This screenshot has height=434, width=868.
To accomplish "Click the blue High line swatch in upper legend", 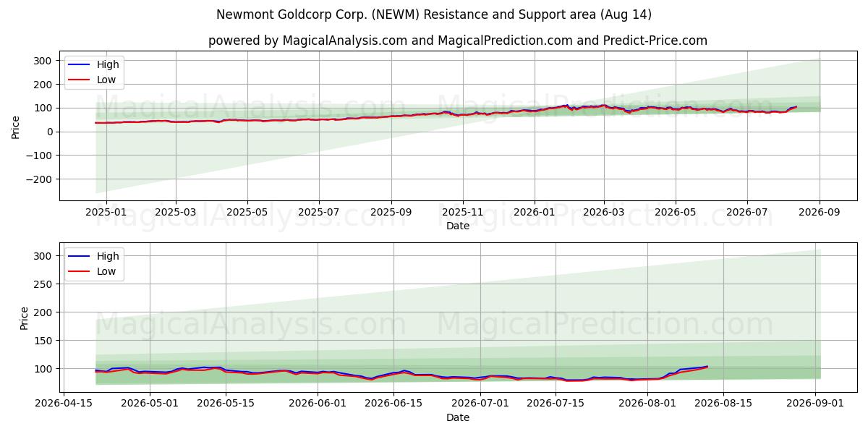I will (80, 65).
